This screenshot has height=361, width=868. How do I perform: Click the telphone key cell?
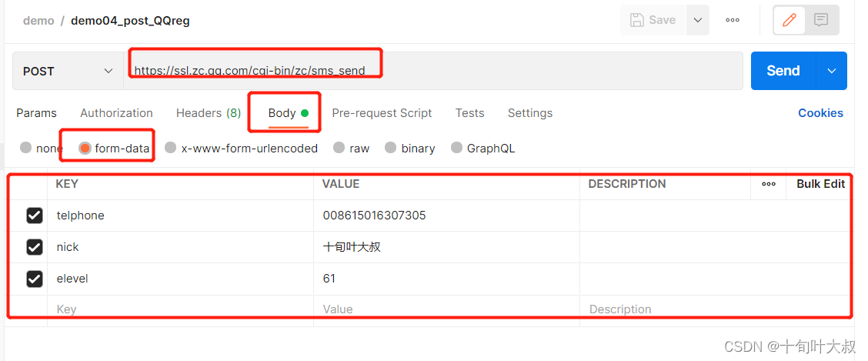pyautogui.click(x=181, y=216)
